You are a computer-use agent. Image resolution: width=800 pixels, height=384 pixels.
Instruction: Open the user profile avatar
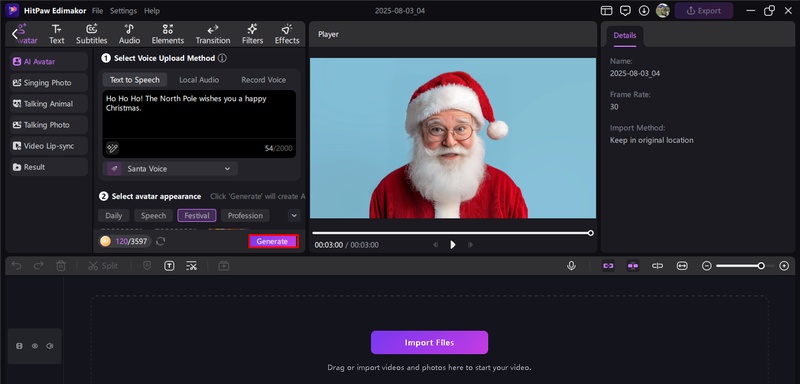click(x=663, y=11)
